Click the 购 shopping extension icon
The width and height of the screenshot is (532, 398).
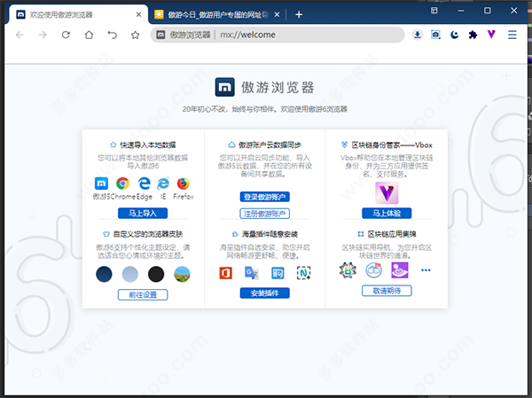click(x=278, y=273)
